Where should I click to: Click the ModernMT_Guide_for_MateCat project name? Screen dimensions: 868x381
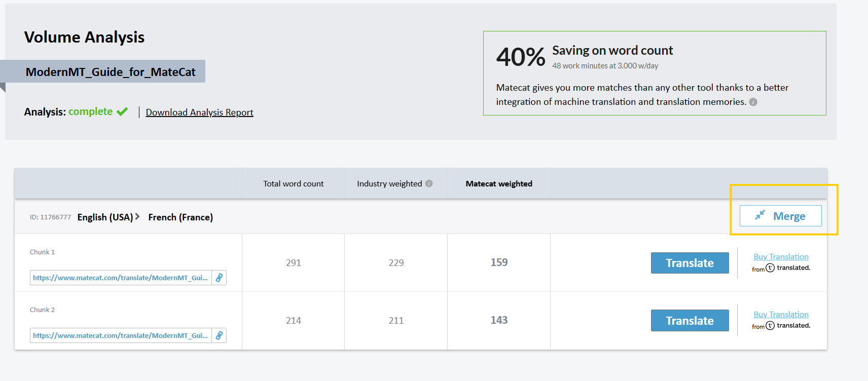(x=111, y=72)
